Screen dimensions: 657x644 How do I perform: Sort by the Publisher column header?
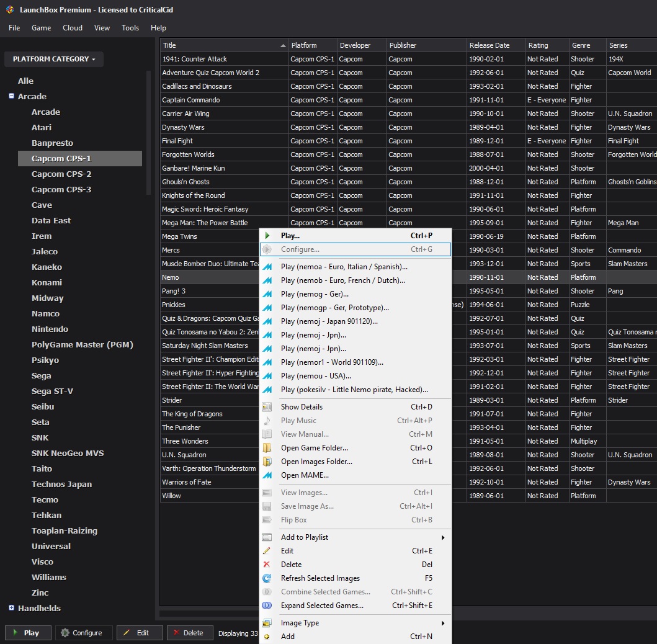tap(427, 45)
